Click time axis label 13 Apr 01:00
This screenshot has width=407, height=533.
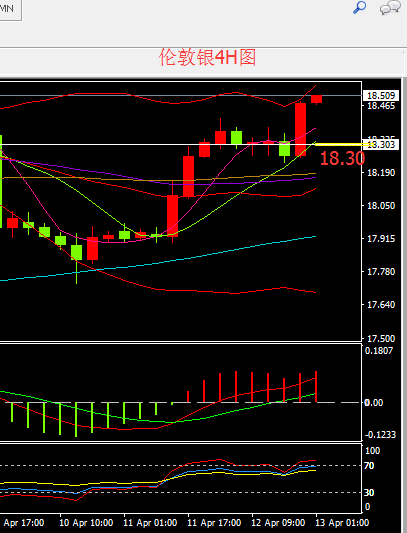click(x=342, y=522)
